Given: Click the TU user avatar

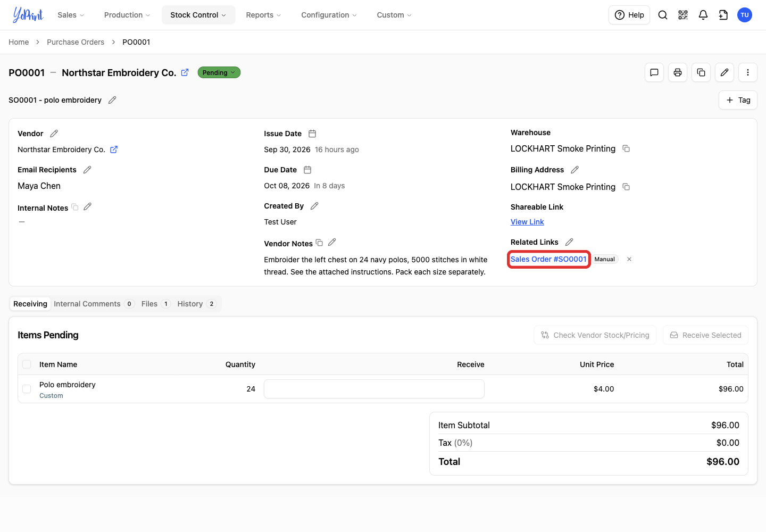Looking at the screenshot, I should coord(745,15).
